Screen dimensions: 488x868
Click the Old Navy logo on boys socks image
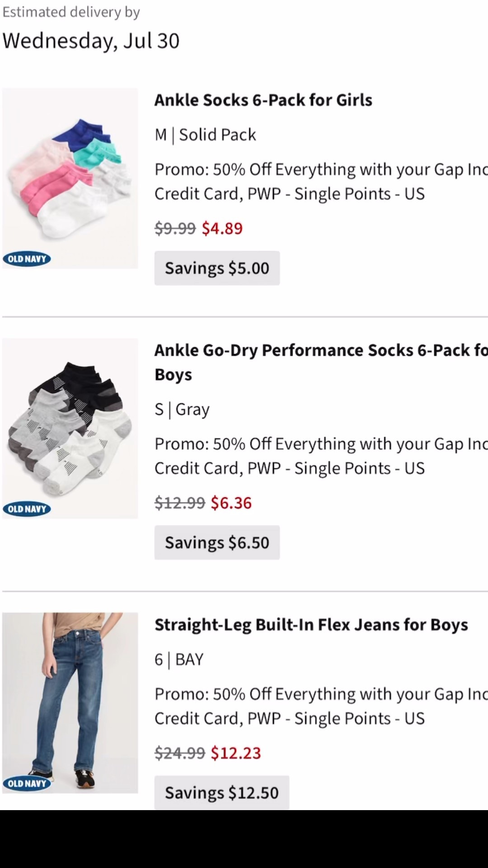27,509
